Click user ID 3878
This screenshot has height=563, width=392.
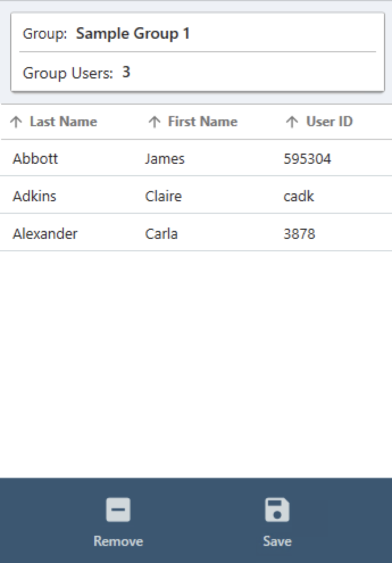coord(299,234)
